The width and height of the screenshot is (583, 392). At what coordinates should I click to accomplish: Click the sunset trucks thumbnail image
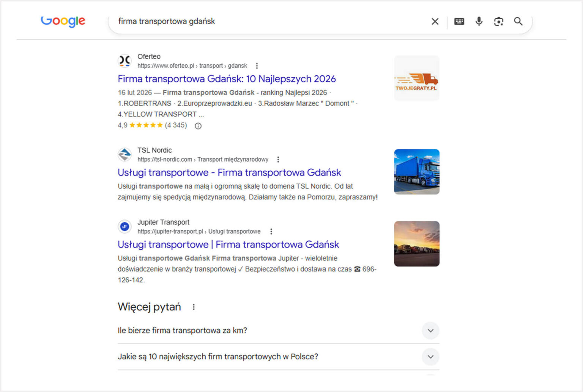click(416, 244)
